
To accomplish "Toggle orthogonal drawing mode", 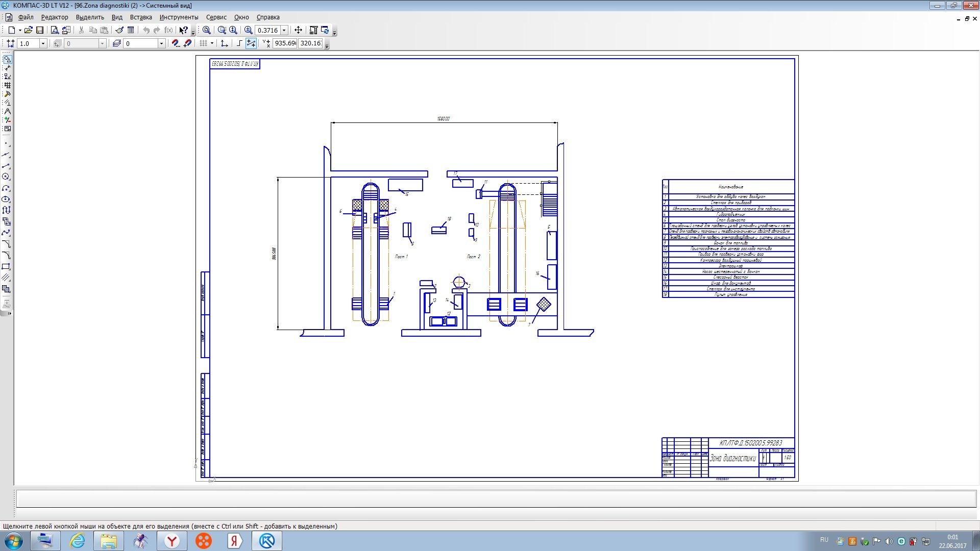I will coord(239,43).
